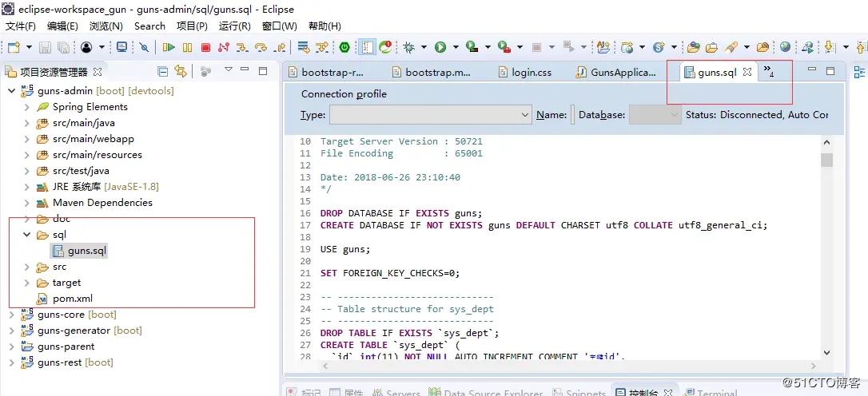Click the New Spring Starter 'S' icon
The height and width of the screenshot is (396, 868).
pyautogui.click(x=659, y=48)
